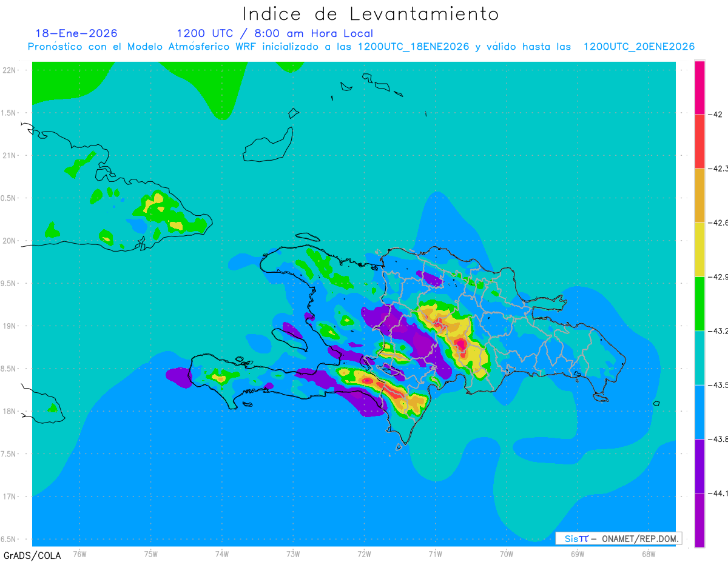Click the pink swatch atop the color scale
Screen dimensions: 728x562
(x=699, y=87)
